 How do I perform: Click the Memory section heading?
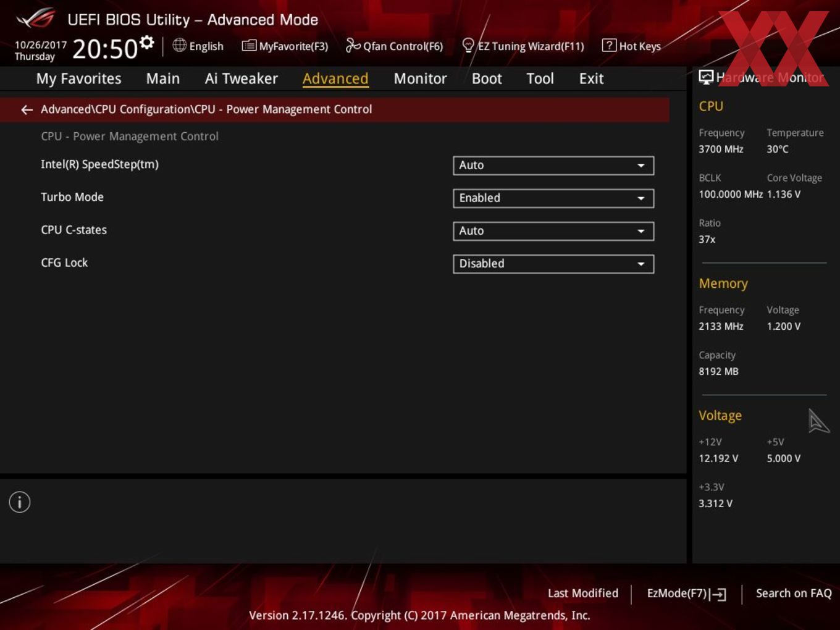pos(723,283)
